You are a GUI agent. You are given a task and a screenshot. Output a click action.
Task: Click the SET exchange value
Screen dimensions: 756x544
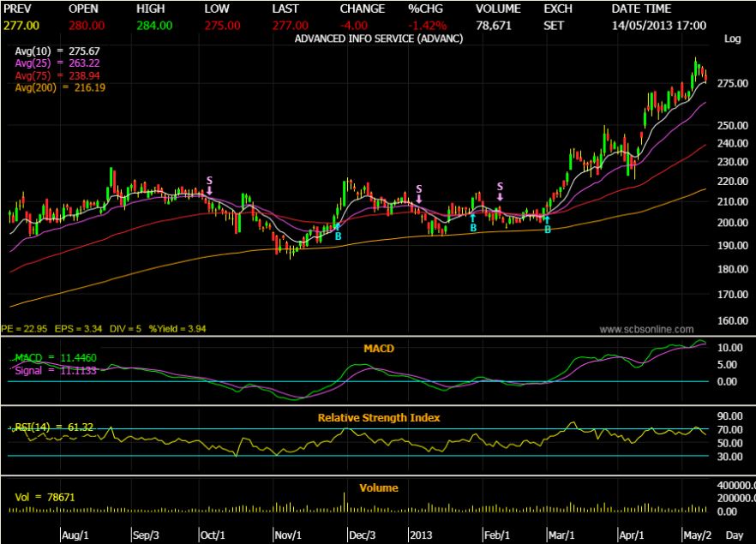point(554,25)
